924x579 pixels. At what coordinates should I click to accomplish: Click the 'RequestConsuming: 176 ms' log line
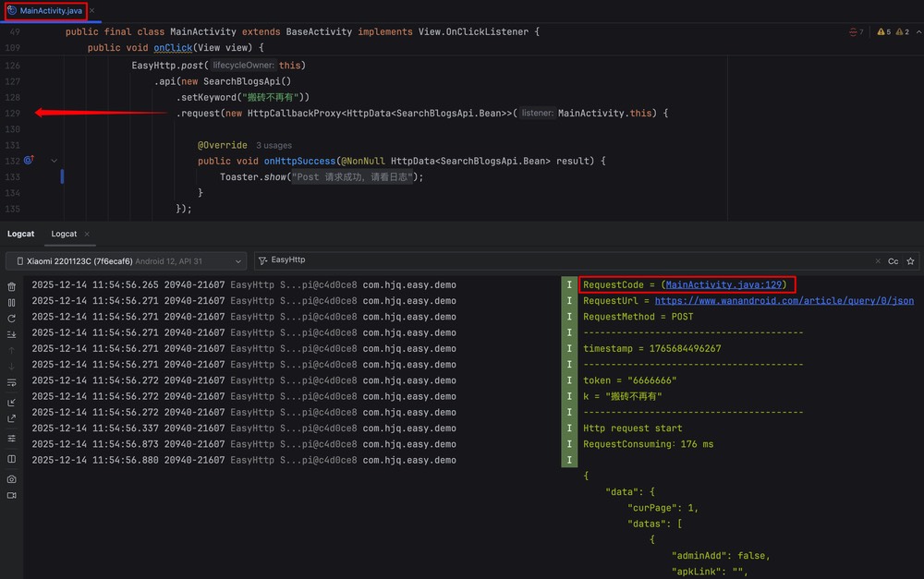coord(649,443)
